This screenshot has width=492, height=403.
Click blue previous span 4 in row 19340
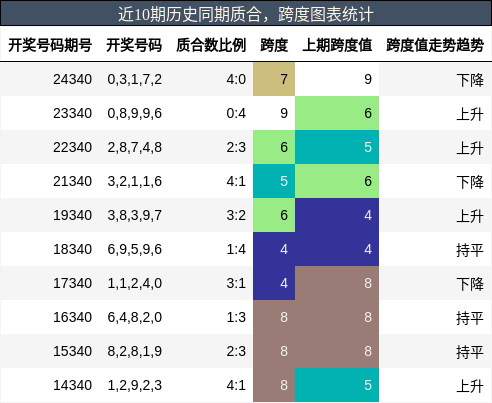(337, 215)
